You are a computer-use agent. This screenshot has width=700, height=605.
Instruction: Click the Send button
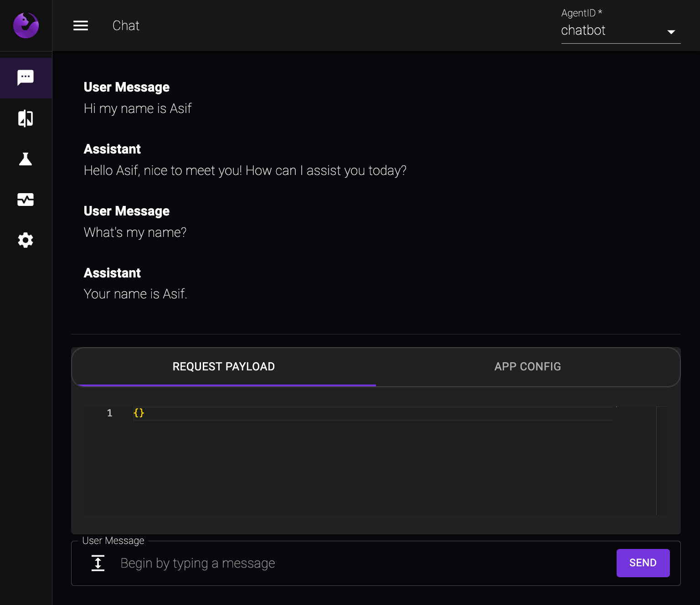coord(643,563)
